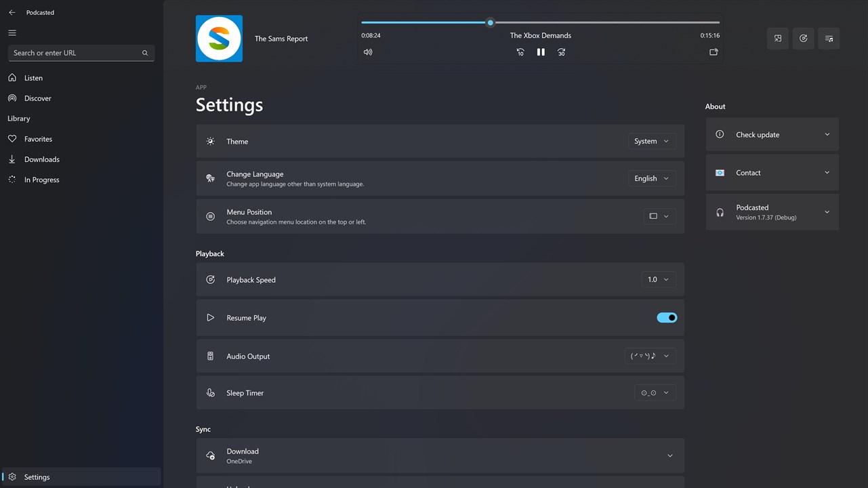Viewport: 868px width, 488px height.
Task: Expand the Download OneDrive sync section
Action: pos(440,455)
